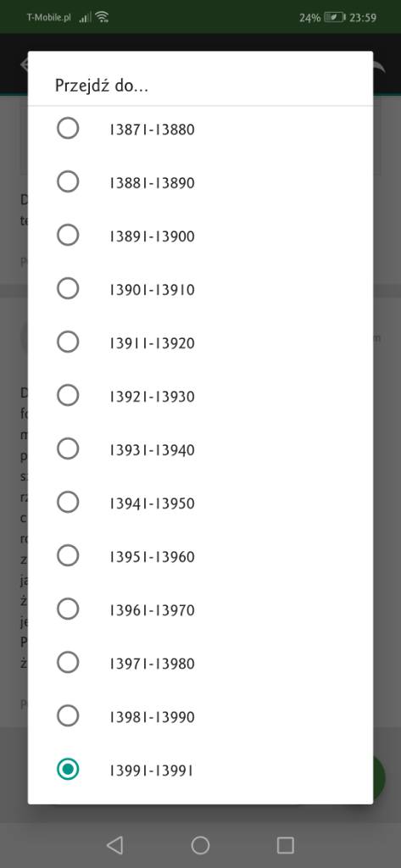Pick the 13901-13910 page range
The width and height of the screenshot is (401, 868).
click(200, 289)
